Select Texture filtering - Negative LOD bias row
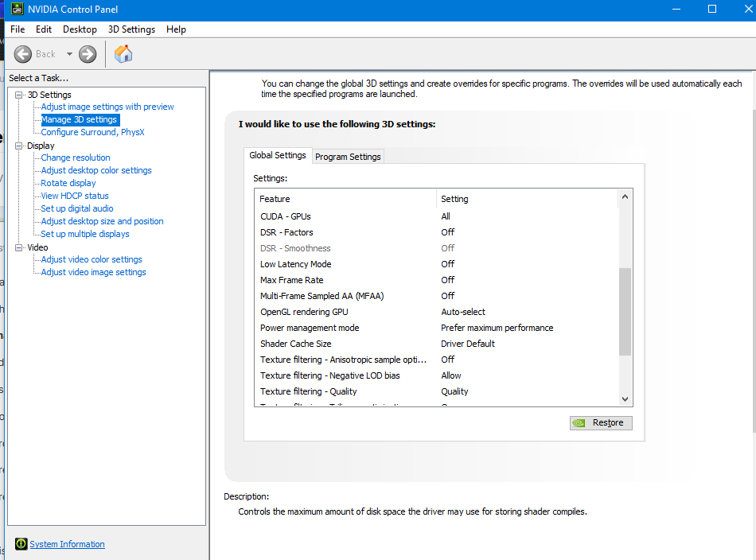Image resolution: width=756 pixels, height=560 pixels. (436, 375)
